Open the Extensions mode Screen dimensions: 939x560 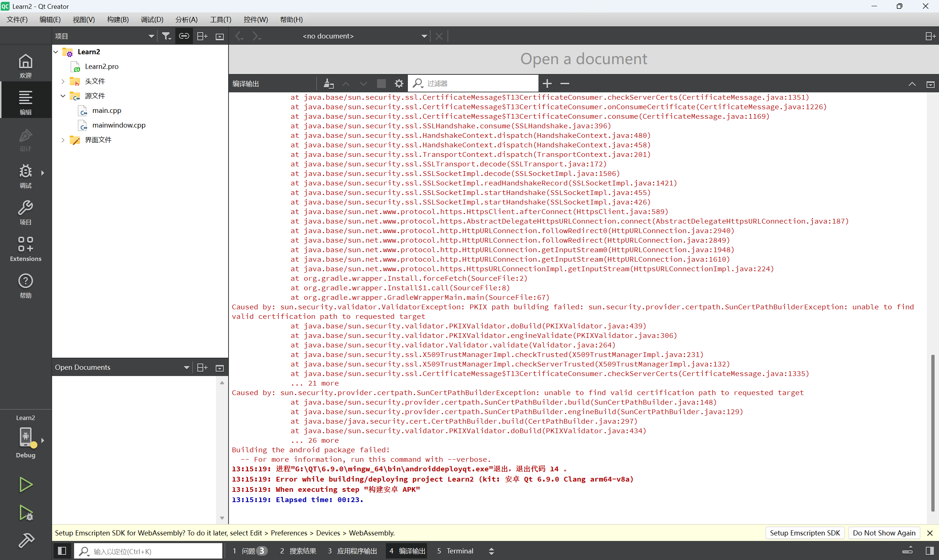pyautogui.click(x=25, y=249)
